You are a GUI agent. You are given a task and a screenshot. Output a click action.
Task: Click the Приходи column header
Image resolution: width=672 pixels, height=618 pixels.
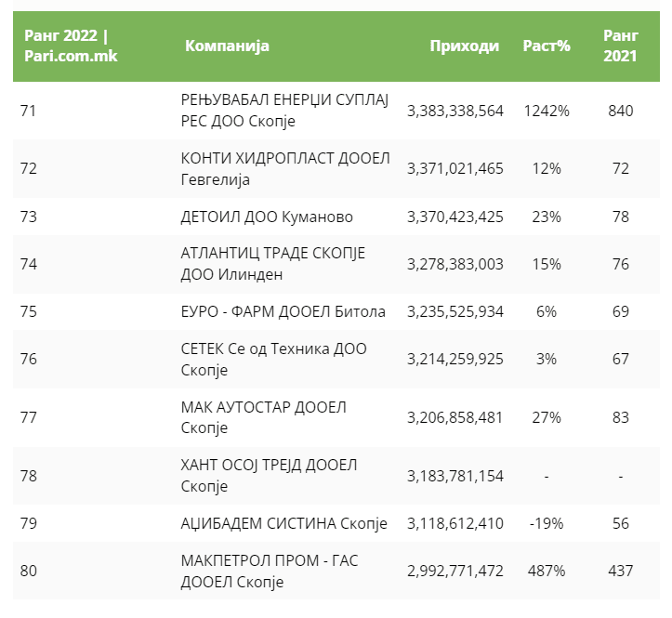point(464,46)
